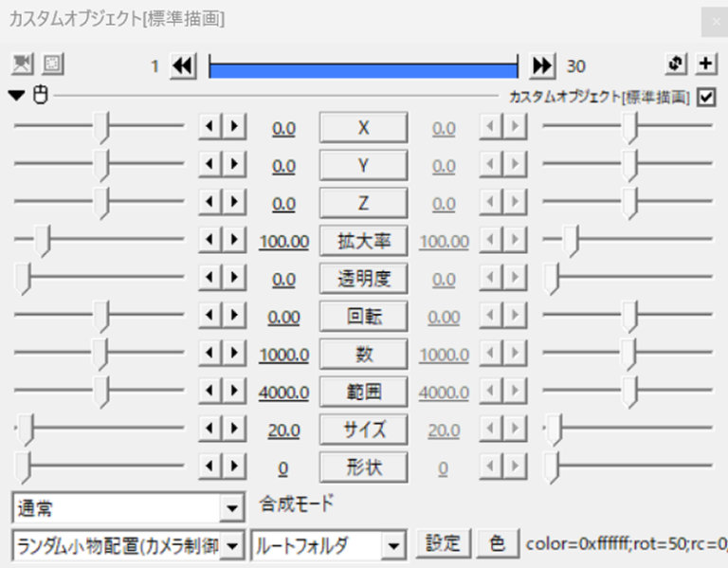Click the rotate arrows icon next to the plus
The image size is (728, 568).
click(x=676, y=64)
